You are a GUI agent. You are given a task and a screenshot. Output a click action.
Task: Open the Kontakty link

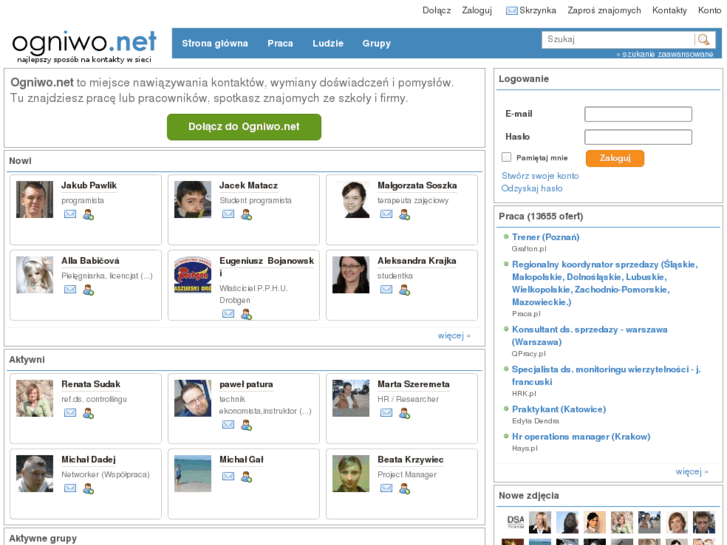669,10
